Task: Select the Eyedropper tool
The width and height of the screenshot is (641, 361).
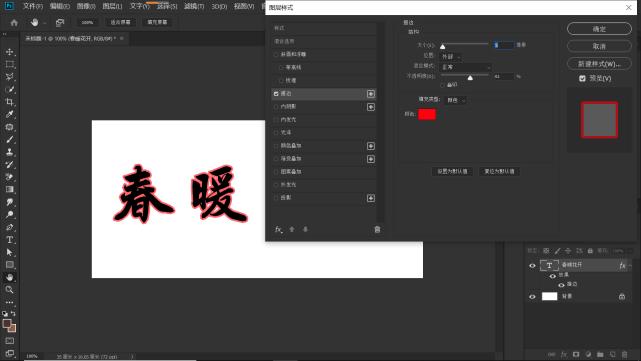Action: 9,114
